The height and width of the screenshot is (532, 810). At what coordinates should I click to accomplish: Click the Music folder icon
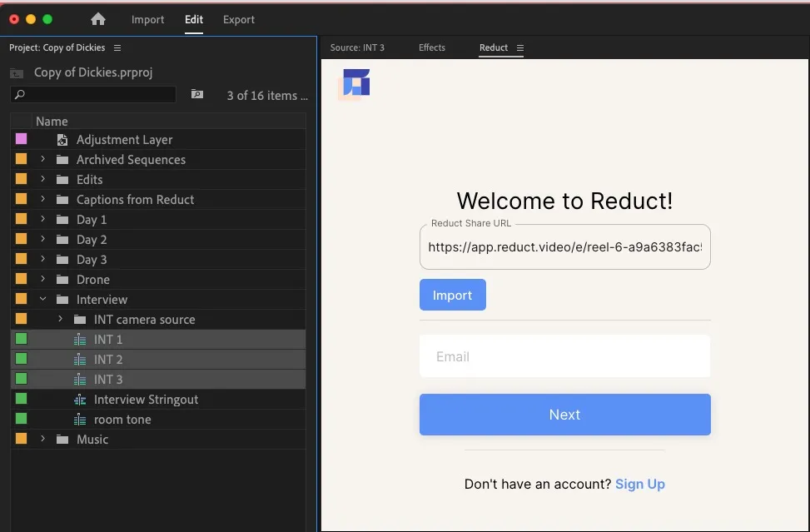tap(62, 439)
